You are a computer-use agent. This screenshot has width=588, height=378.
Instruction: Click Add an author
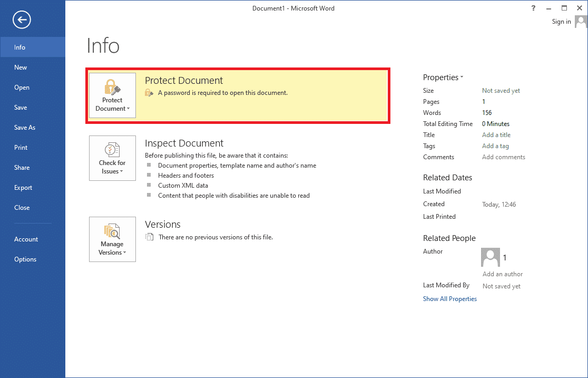pyautogui.click(x=502, y=274)
